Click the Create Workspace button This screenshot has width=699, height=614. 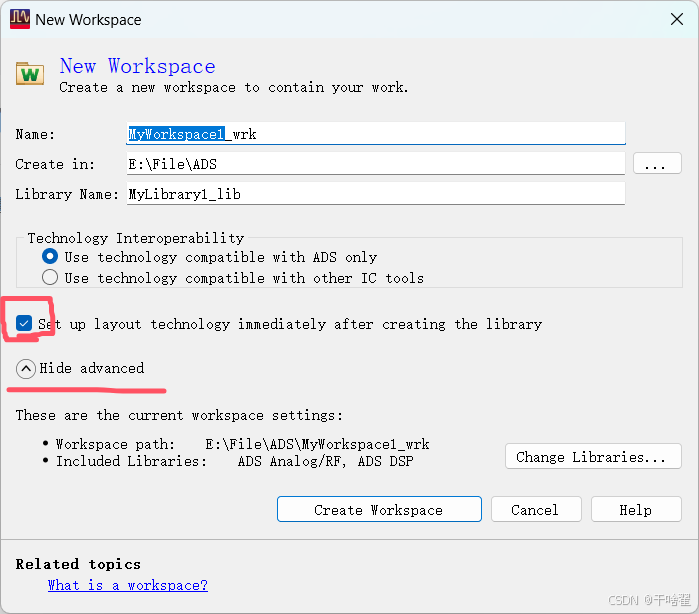pyautogui.click(x=379, y=509)
